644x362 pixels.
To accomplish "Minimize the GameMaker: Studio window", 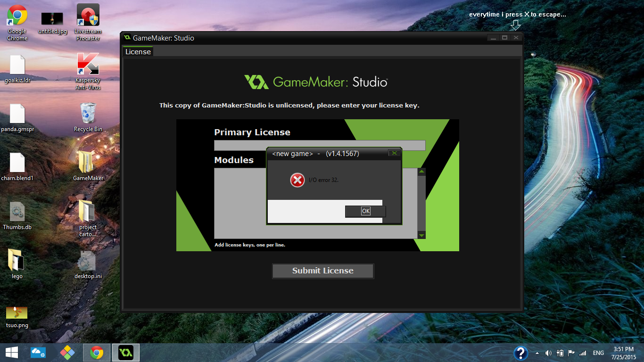I will pos(493,38).
